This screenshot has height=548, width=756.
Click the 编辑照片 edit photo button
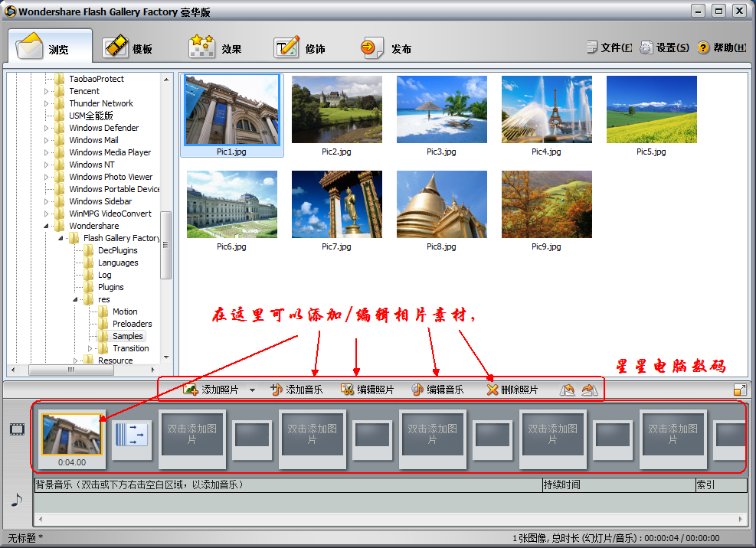tap(368, 390)
